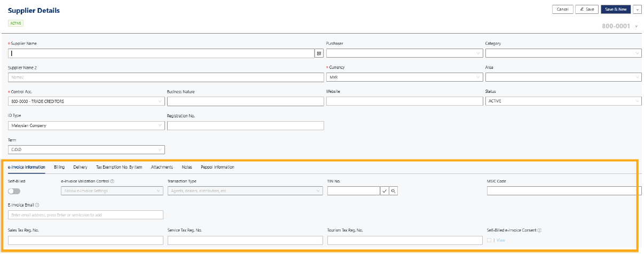Open the Supplier Name lookup grid icon
Image resolution: width=644 pixels, height=254 pixels.
coord(319,53)
